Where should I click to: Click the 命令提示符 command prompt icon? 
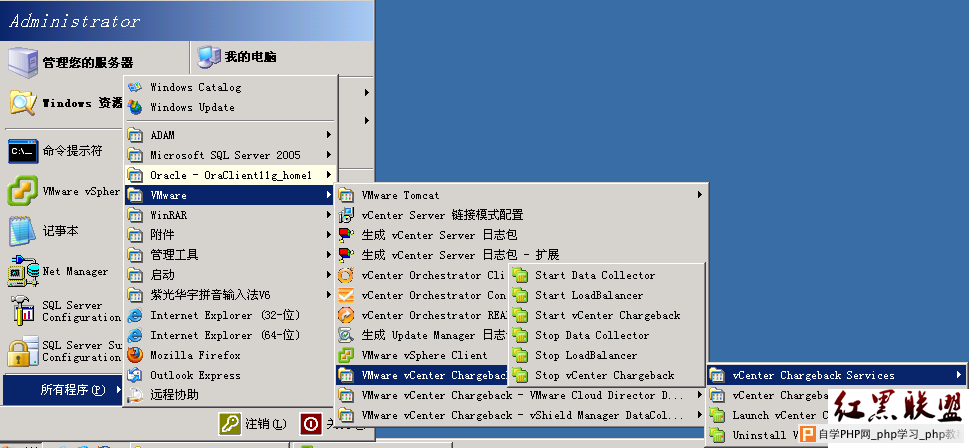tap(23, 151)
